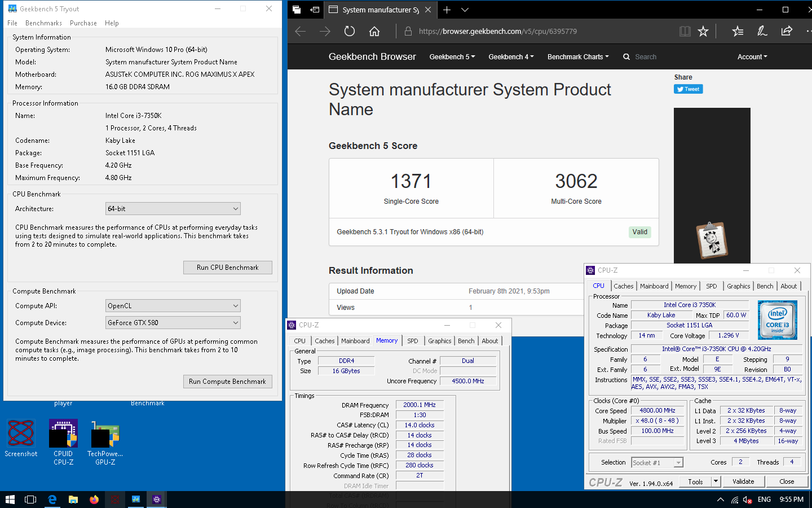Launch Firefox from the taskbar
812x508 pixels.
click(94, 500)
